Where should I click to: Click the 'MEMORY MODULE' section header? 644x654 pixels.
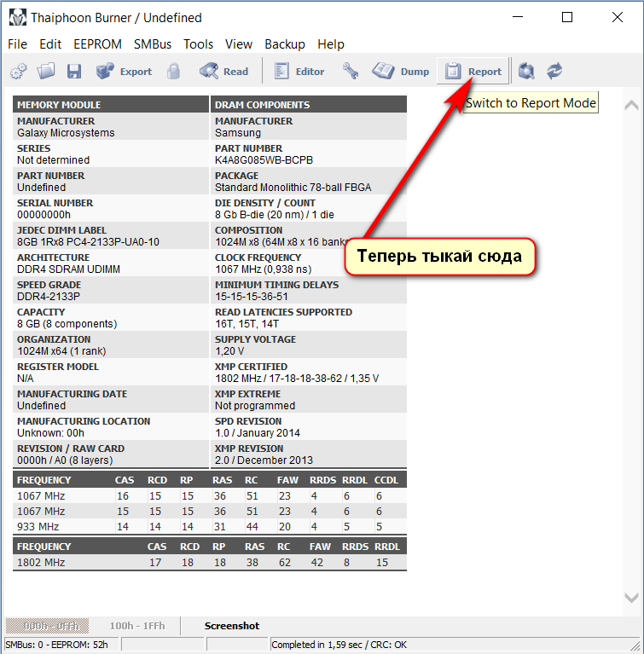pos(111,105)
